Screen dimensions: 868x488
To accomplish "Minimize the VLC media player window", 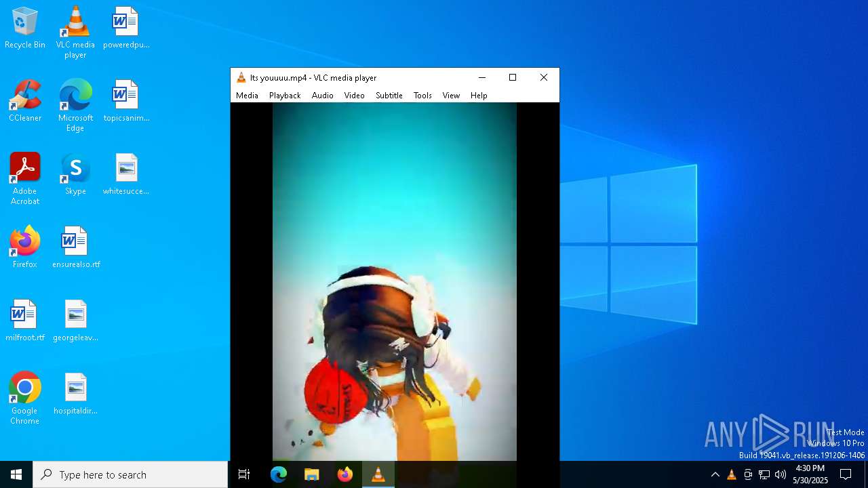I will 482,78.
